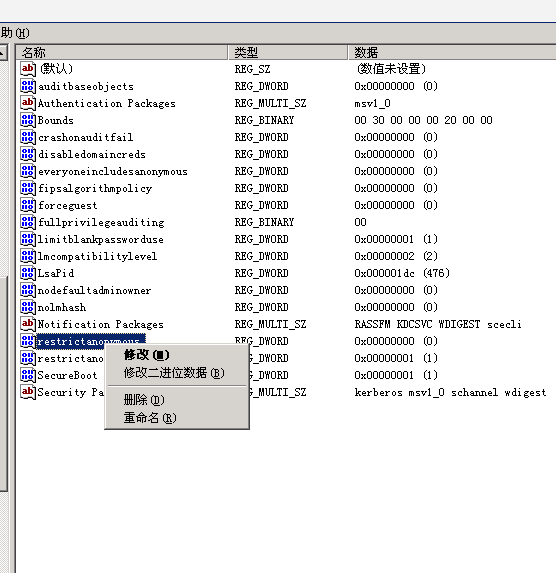Click REG_BINARY type in Bounds row

(264, 120)
